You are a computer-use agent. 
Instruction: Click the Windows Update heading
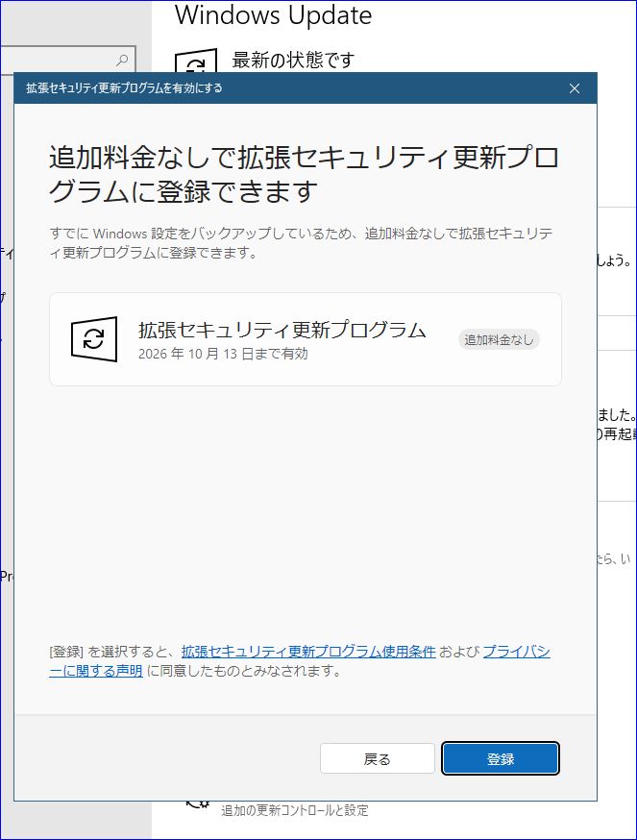tap(273, 15)
